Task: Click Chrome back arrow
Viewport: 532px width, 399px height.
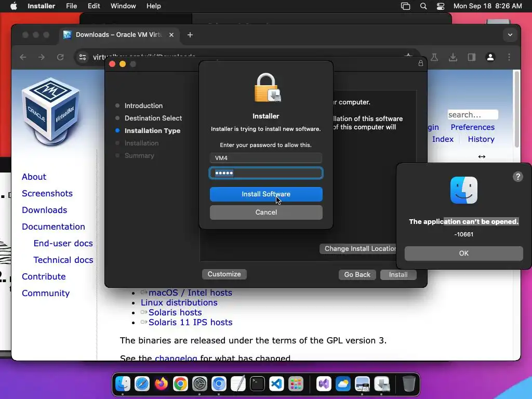Action: (23, 57)
